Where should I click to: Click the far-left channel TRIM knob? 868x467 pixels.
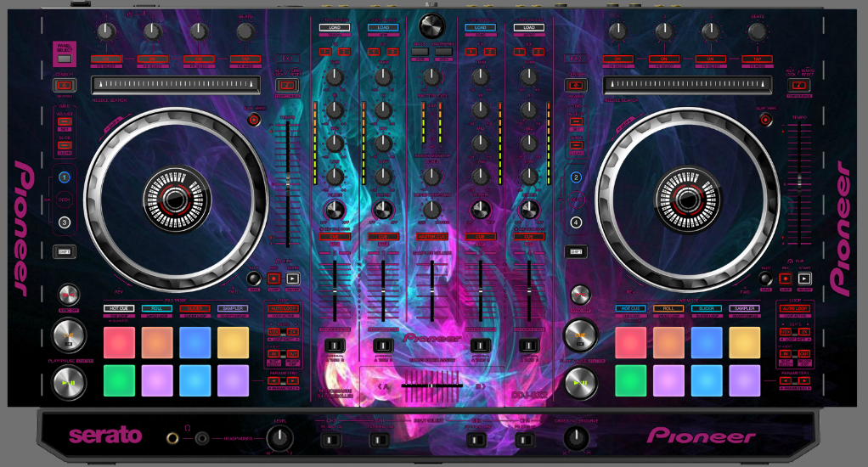click(335, 77)
